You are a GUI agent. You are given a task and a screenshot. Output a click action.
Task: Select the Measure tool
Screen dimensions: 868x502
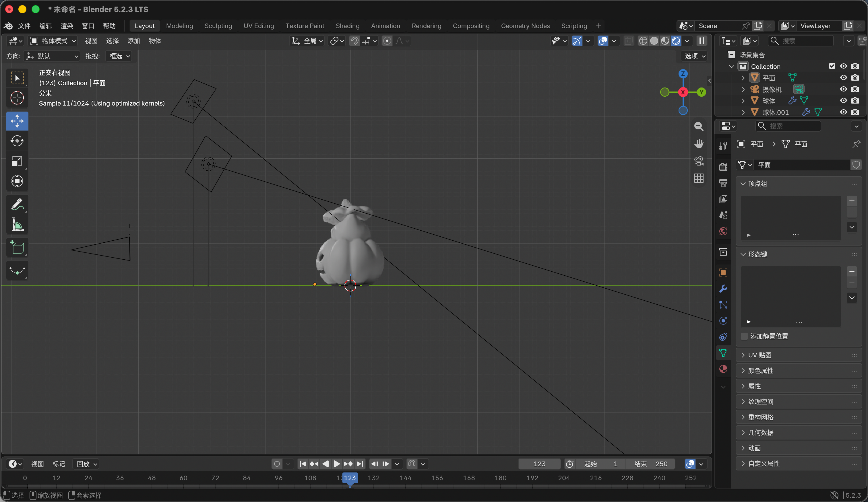(17, 225)
